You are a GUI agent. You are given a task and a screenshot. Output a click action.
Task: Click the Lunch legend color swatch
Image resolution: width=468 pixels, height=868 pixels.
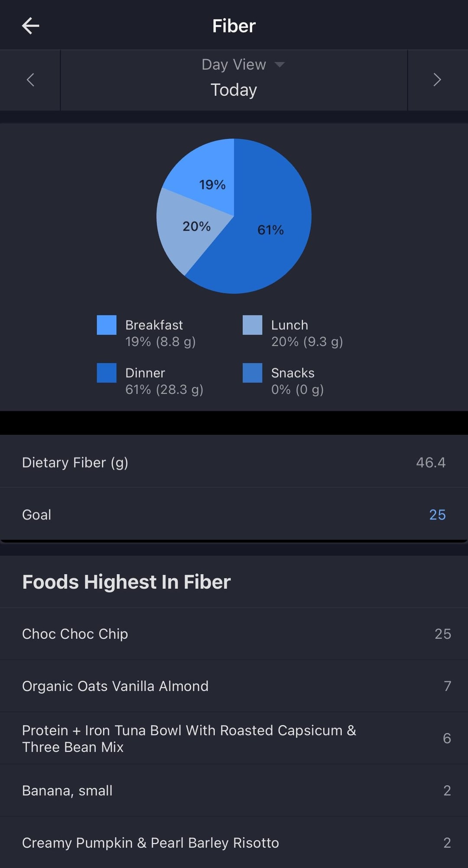pos(252,325)
